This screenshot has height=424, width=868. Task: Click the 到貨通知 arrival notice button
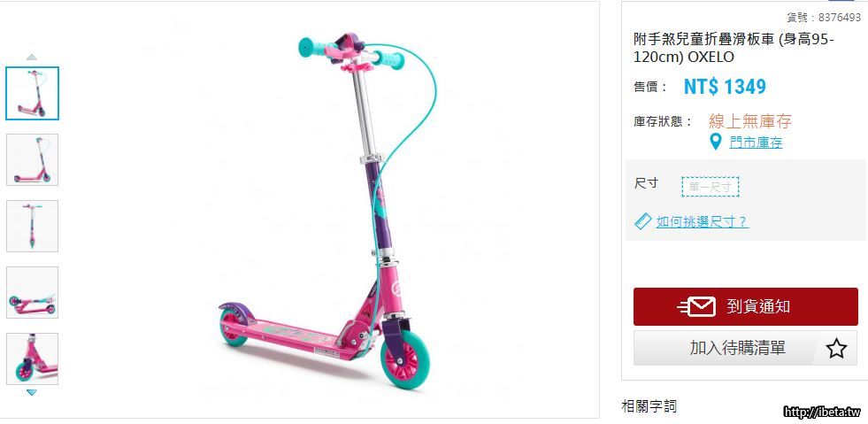(x=746, y=306)
